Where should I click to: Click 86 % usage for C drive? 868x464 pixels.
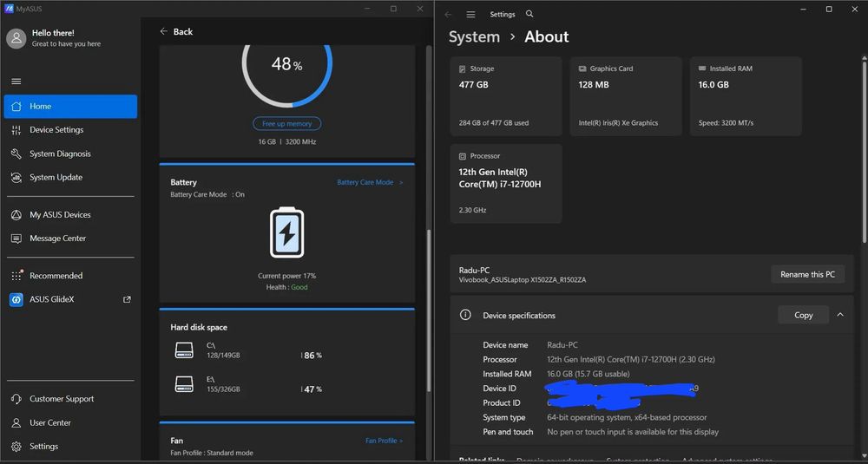click(x=312, y=356)
